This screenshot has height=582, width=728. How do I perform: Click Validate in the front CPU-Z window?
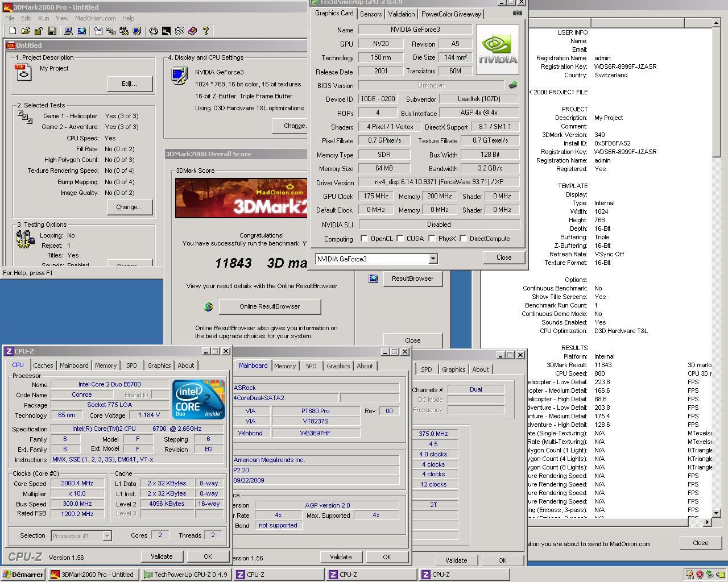click(162, 556)
